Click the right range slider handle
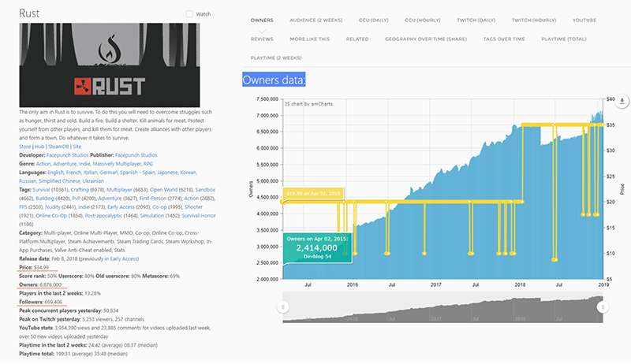 (x=603, y=307)
